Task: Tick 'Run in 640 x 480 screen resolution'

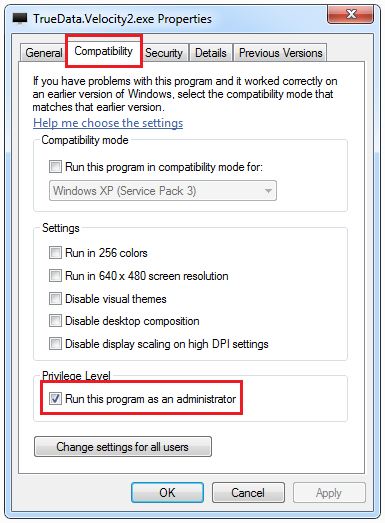Action: (55, 276)
